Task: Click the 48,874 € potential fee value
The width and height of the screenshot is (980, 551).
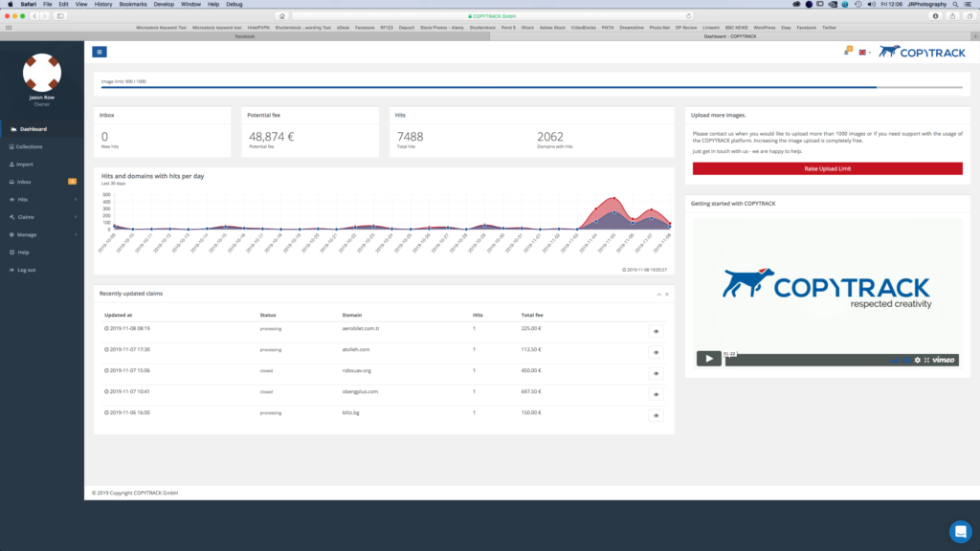Action: pos(271,136)
